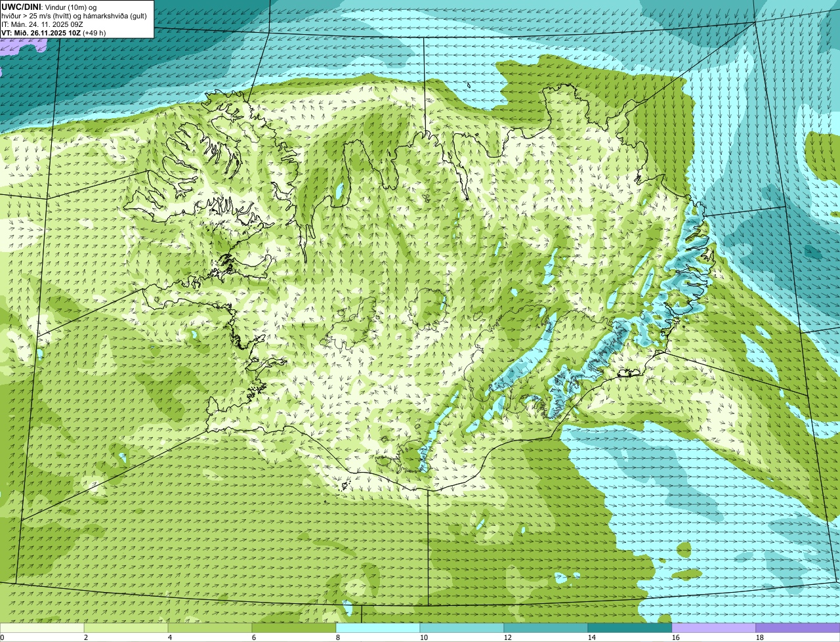The width and height of the screenshot is (840, 642).
Task: Click the 12–14 m/s teal legend swatch
Action: 546,628
